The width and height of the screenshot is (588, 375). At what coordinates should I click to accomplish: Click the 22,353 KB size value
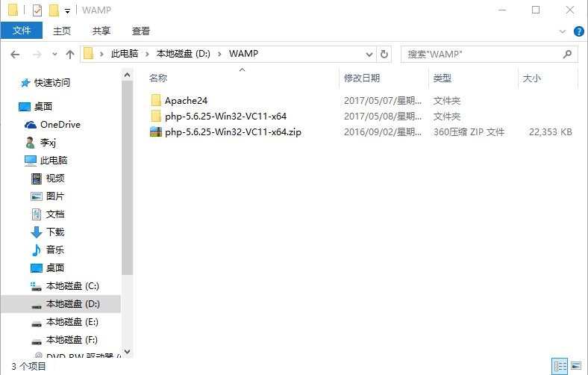[x=550, y=132]
